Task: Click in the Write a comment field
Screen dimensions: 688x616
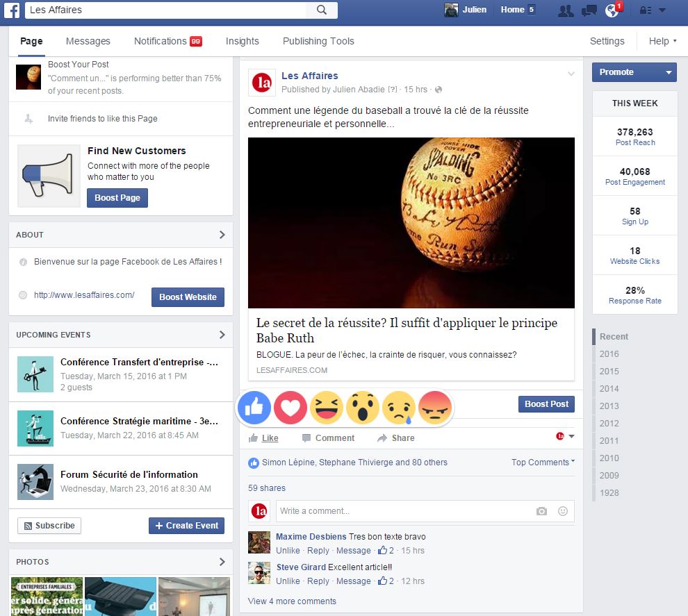Action: (x=425, y=511)
